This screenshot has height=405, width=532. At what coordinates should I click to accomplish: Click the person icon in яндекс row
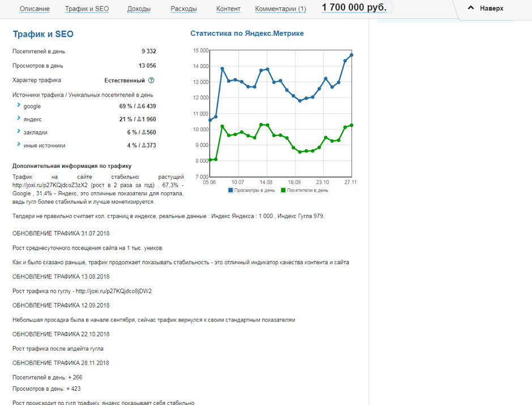[139, 119]
